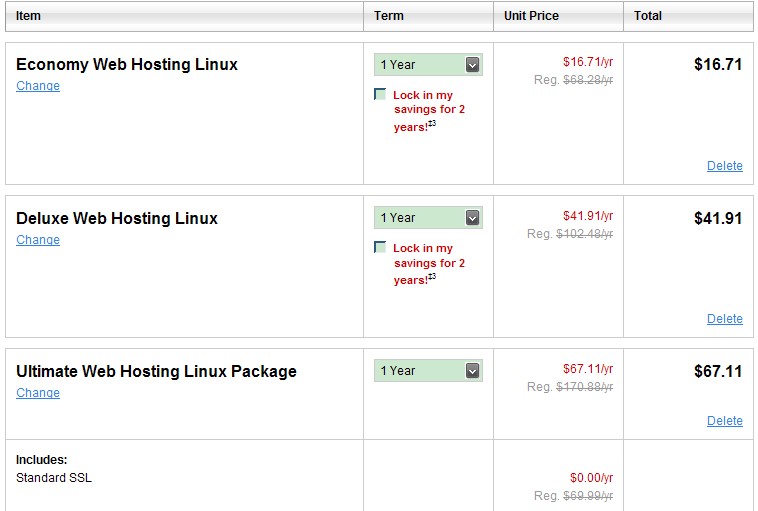Screen dimensions: 758x511
Task: Enable 2-year savings lock for Economy hosting
Action: 380,94
